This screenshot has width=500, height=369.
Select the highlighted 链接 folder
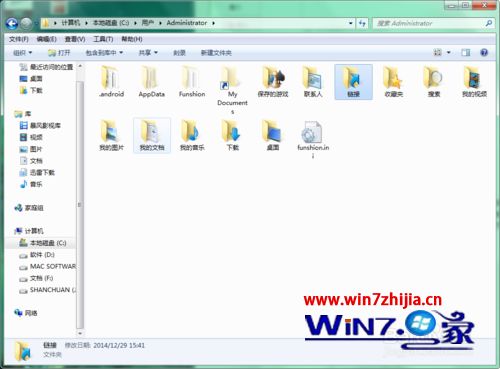coord(353,82)
